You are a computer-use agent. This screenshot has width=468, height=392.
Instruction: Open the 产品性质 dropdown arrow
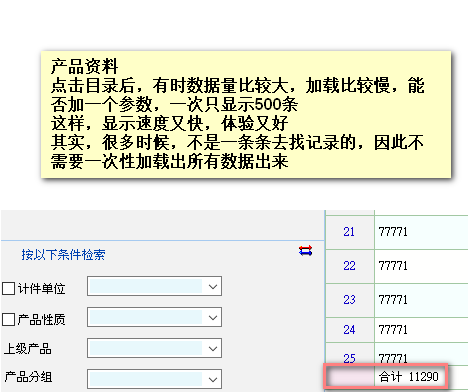(x=213, y=317)
